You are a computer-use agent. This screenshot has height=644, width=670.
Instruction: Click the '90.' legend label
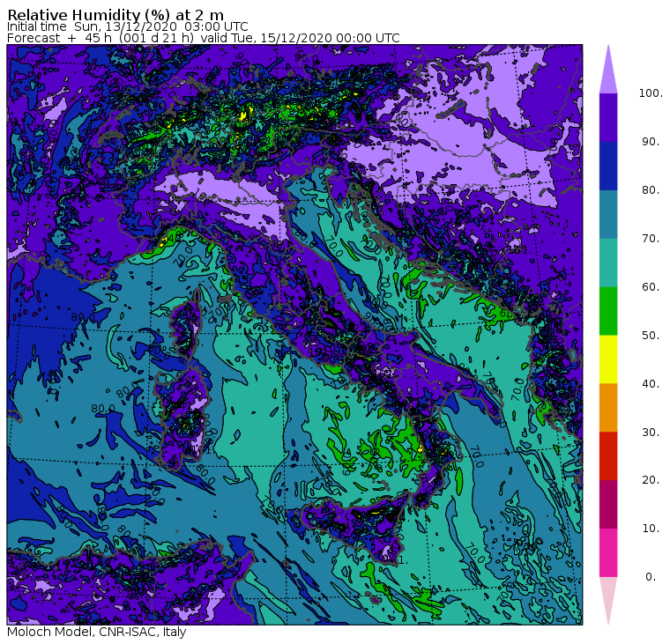coord(651,142)
